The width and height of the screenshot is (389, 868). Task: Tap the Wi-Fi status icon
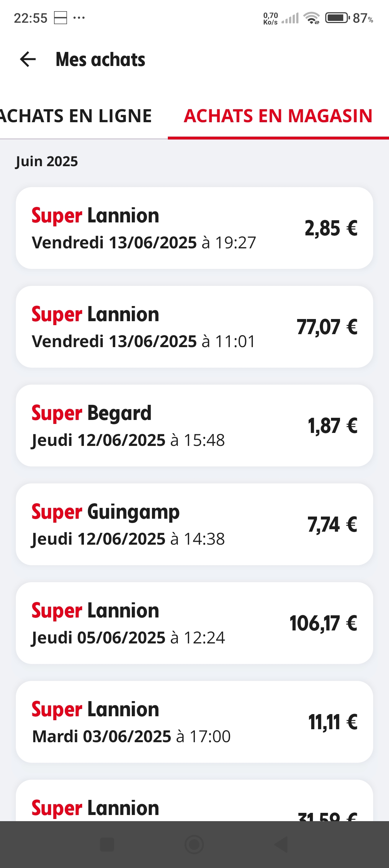(x=312, y=18)
